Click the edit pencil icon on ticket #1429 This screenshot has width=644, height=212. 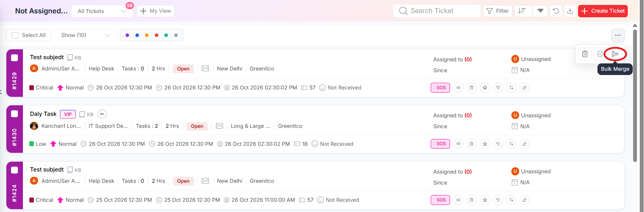(x=524, y=88)
